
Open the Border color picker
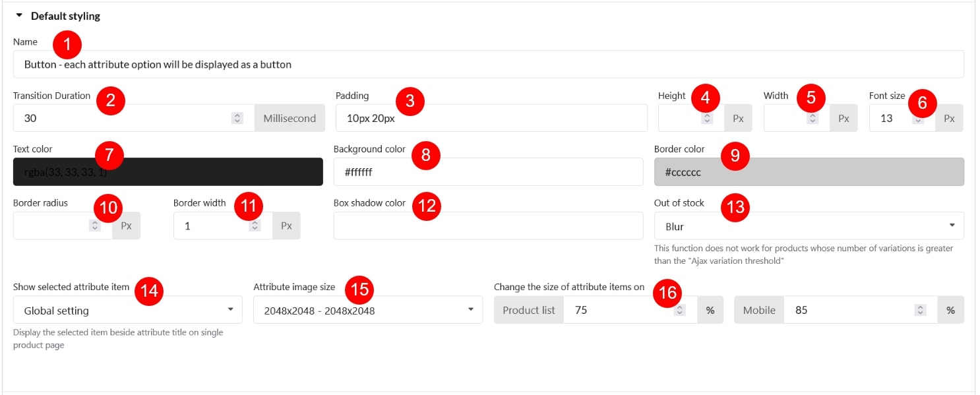[809, 172]
